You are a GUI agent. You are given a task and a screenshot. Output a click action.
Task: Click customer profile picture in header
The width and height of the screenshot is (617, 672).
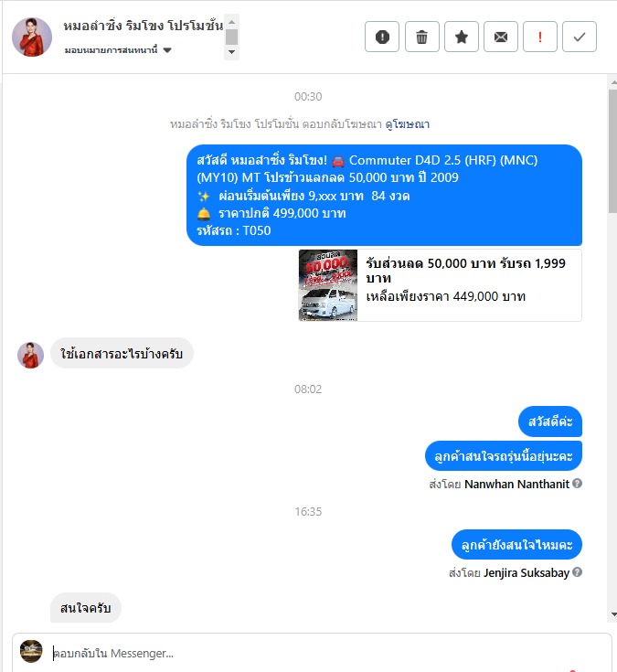pyautogui.click(x=32, y=37)
